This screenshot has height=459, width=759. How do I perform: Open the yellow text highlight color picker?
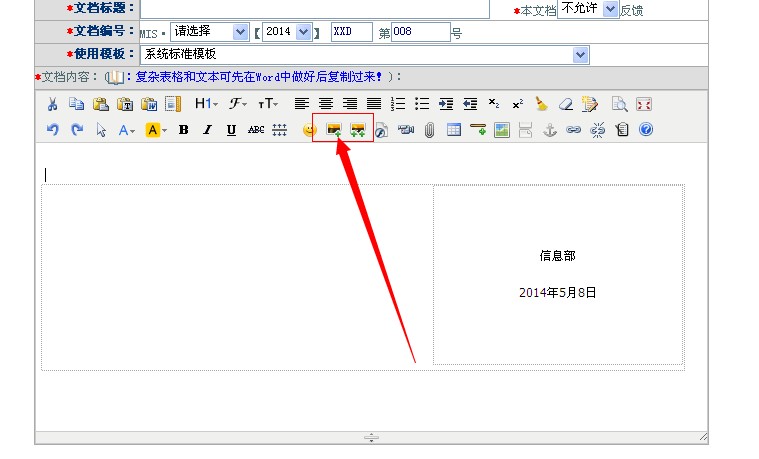coord(155,129)
